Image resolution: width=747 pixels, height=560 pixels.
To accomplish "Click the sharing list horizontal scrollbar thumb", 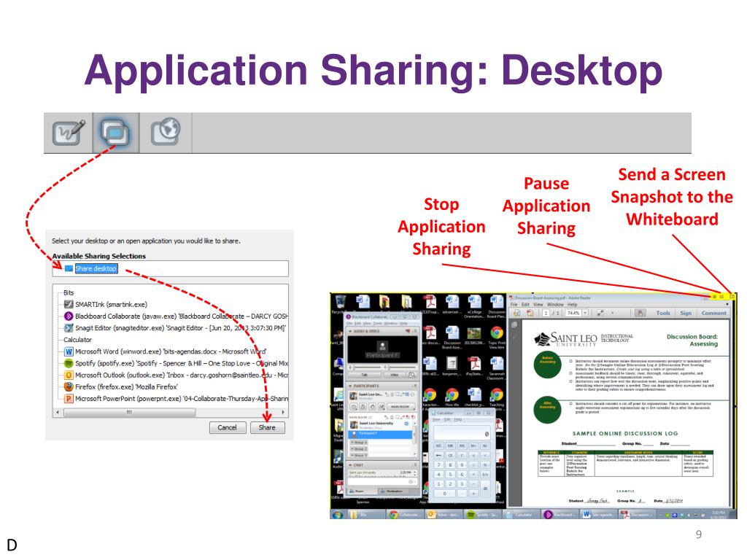I will (129, 413).
